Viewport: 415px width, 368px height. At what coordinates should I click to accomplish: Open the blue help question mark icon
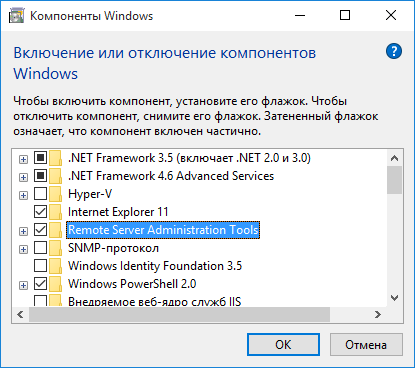point(394,51)
